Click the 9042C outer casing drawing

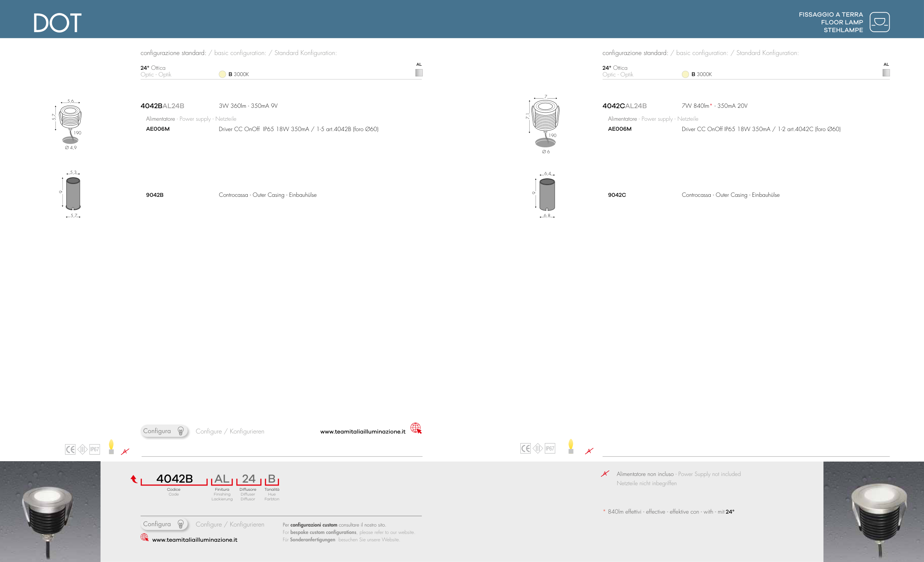[x=547, y=195]
